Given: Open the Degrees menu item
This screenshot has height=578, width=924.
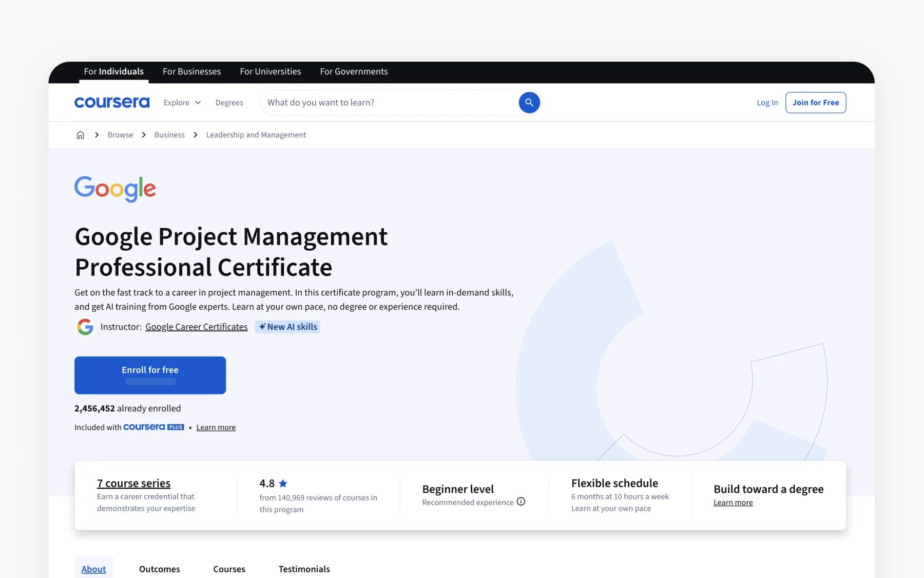Looking at the screenshot, I should 229,103.
